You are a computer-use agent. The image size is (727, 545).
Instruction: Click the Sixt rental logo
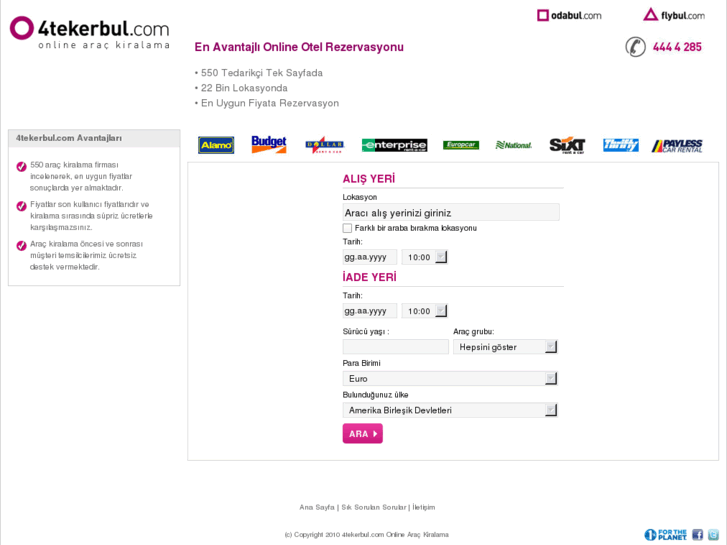coord(567,145)
